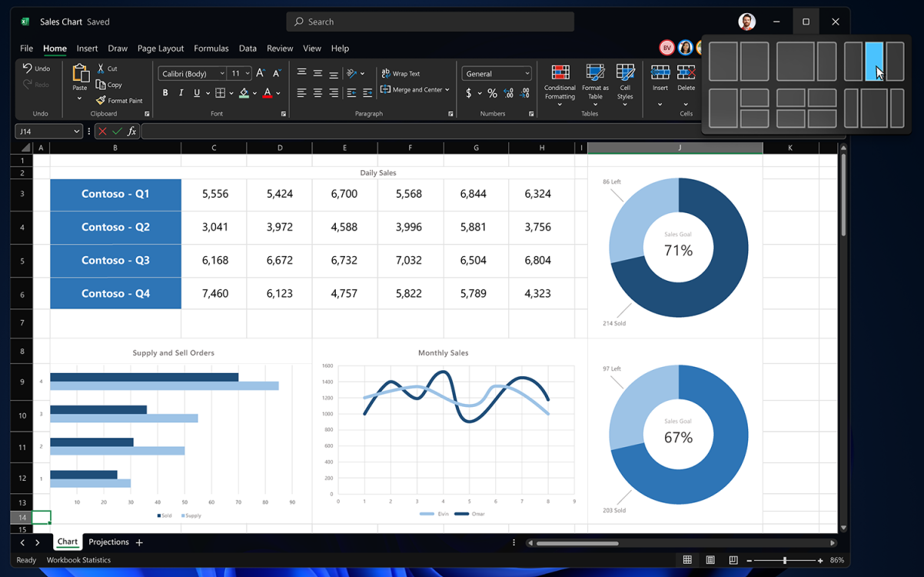This screenshot has height=577, width=924.
Task: Apply currency dollar format
Action: click(469, 93)
